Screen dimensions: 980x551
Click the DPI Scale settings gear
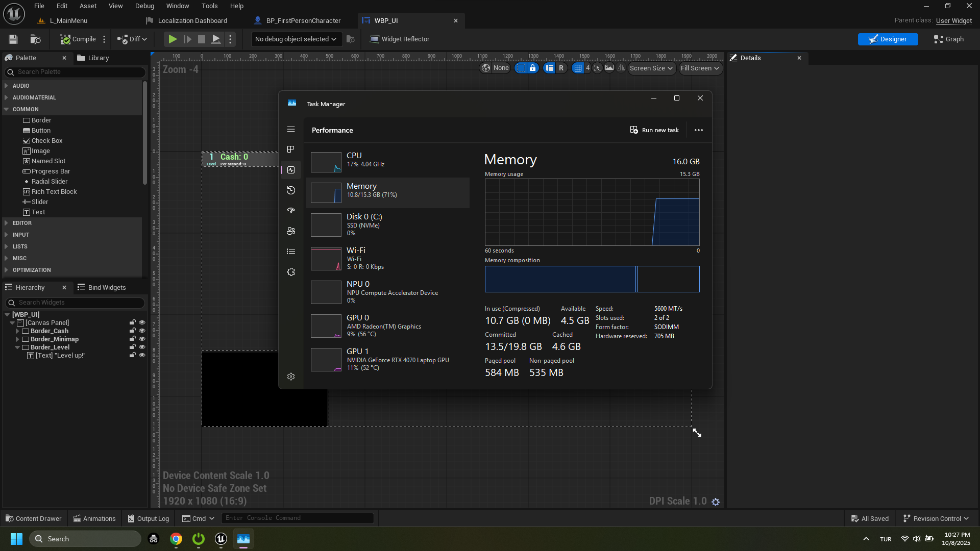tap(716, 502)
